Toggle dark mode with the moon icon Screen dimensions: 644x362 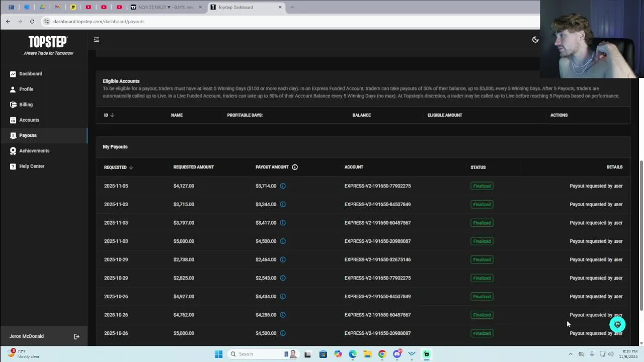(x=535, y=40)
